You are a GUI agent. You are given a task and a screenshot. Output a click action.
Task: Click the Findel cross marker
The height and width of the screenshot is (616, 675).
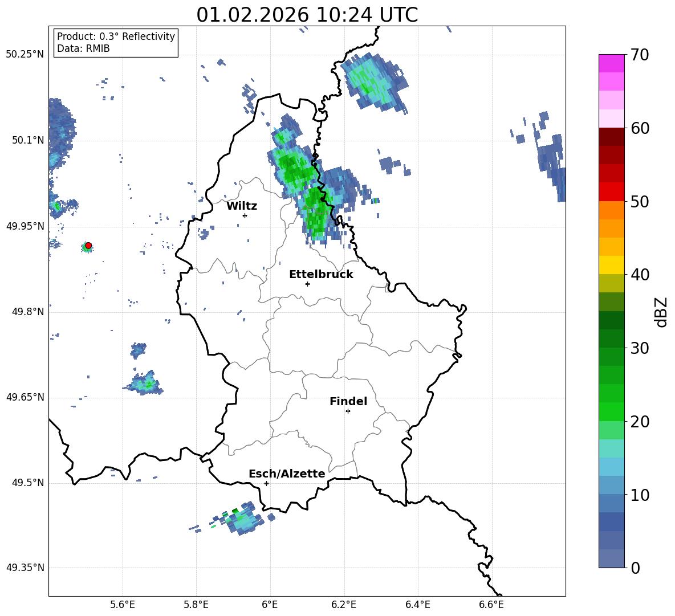(x=348, y=411)
